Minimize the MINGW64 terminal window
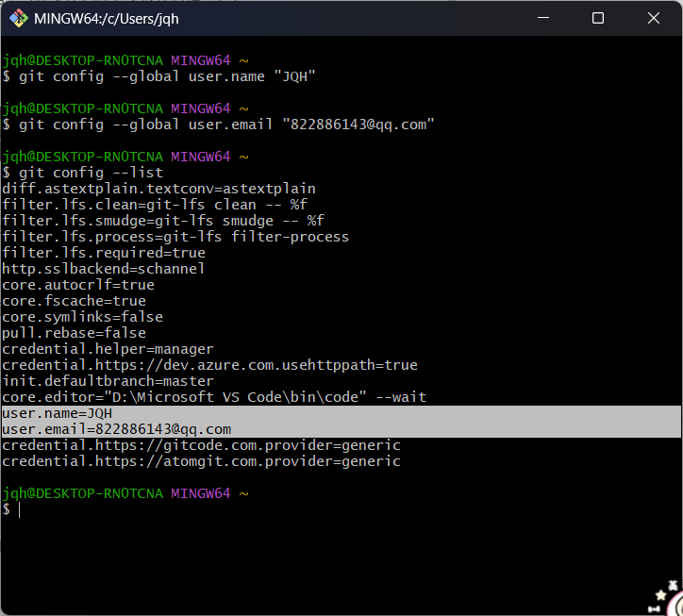This screenshot has width=683, height=616. click(x=543, y=18)
